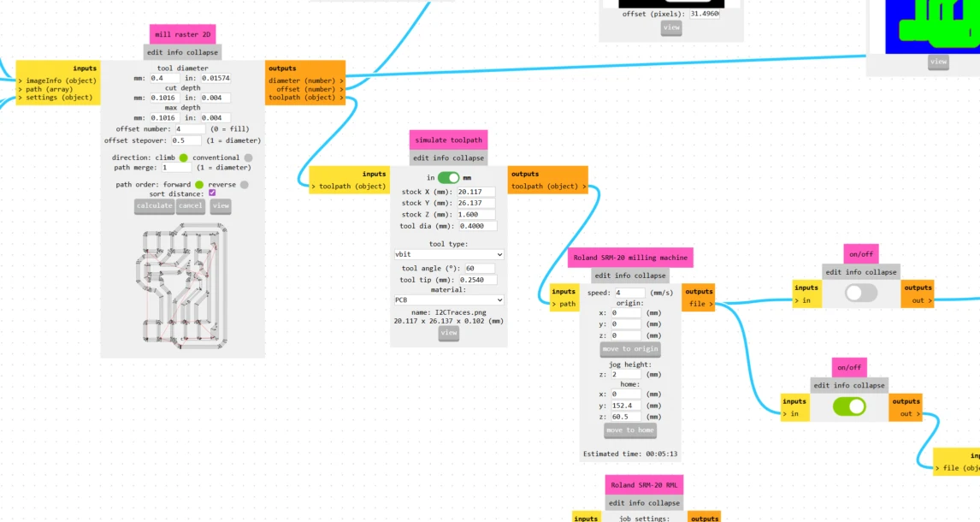980x522 pixels.
Task: Click settings (object) input port
Action: pyautogui.click(x=55, y=98)
